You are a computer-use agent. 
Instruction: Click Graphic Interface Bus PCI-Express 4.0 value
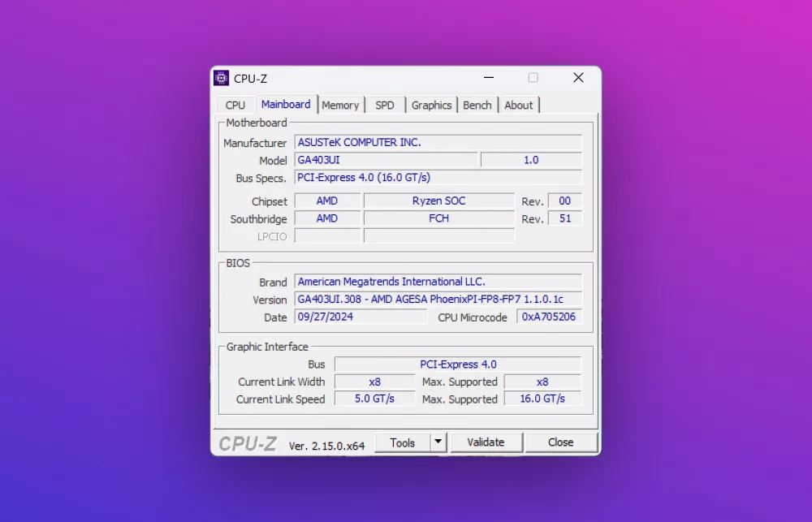click(458, 365)
